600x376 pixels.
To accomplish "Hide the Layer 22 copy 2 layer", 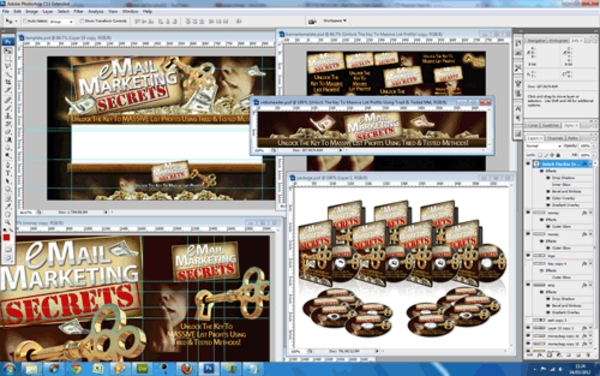I will pos(528,328).
